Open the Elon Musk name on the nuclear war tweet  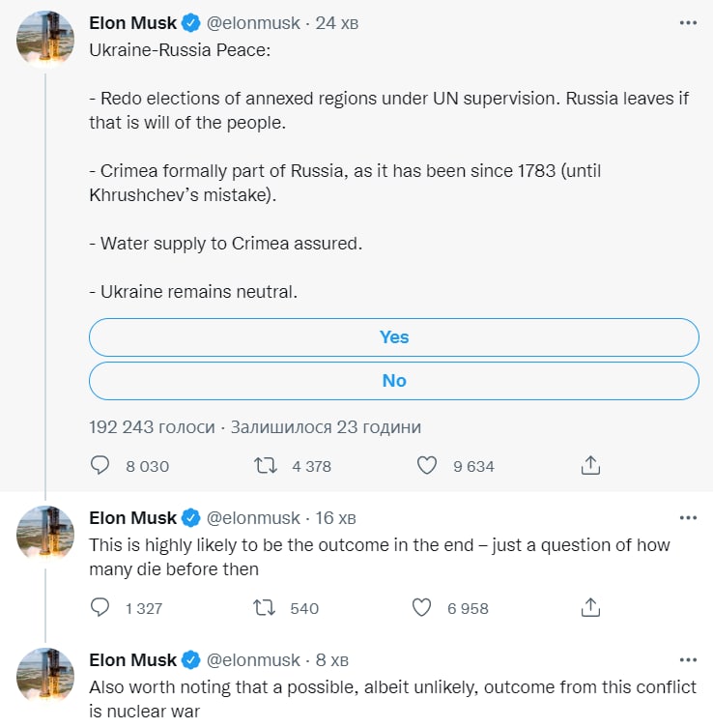(132, 659)
